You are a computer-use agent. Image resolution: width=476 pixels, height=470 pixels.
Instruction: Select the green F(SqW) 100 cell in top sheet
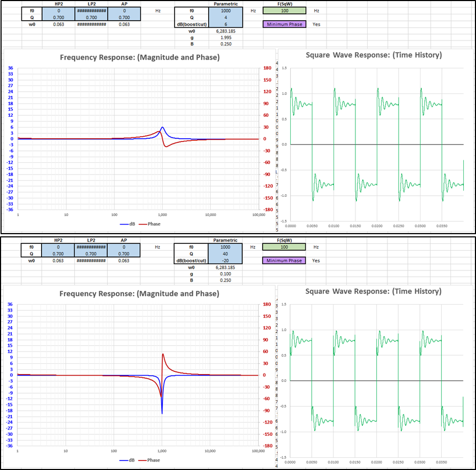click(x=284, y=11)
